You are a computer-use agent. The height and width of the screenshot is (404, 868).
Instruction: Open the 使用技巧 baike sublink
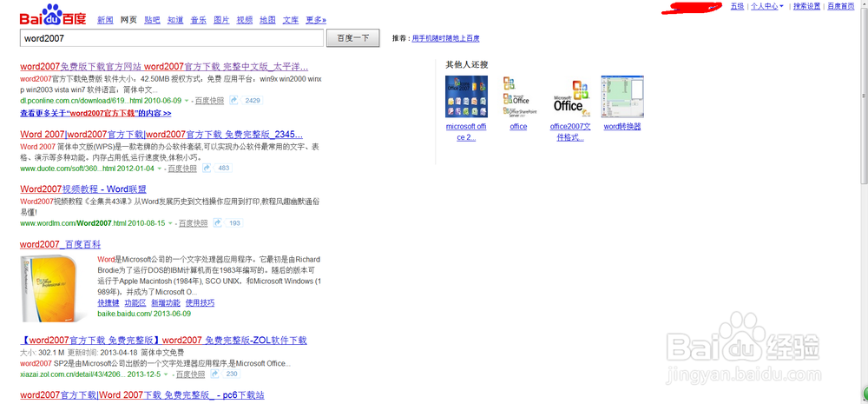click(x=200, y=303)
